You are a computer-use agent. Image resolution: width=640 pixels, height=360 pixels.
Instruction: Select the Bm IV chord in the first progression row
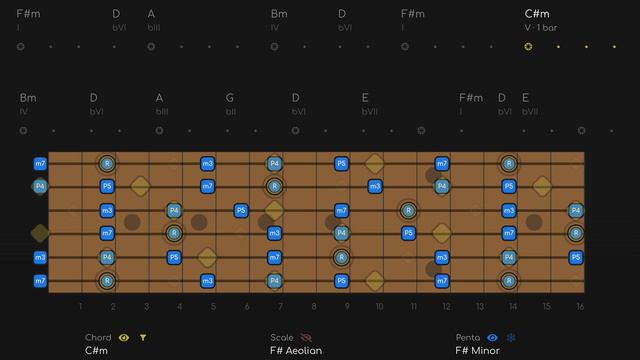(279, 14)
